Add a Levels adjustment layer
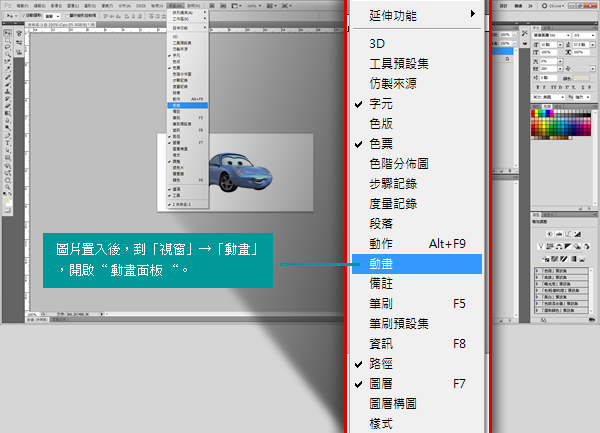Screen dimensions: 600x433 click(x=559, y=234)
